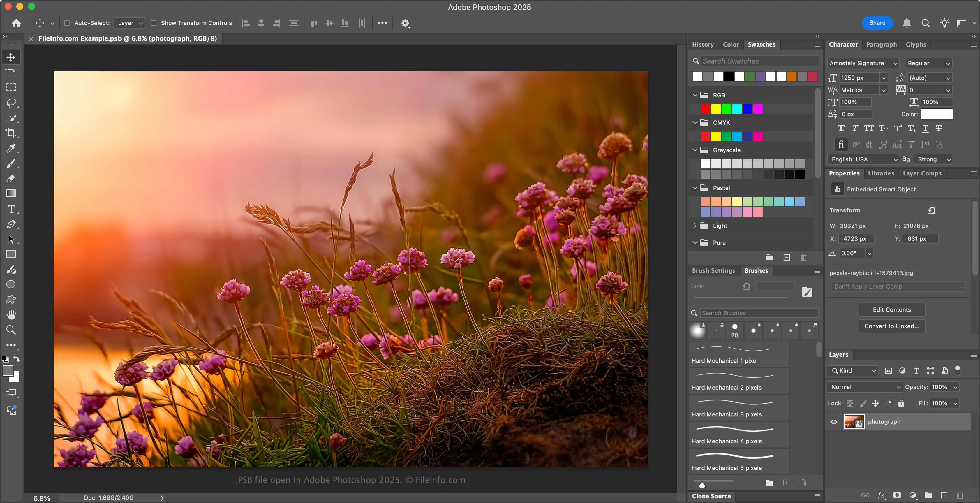The image size is (980, 503).
Task: Select the Lasso tool
Action: point(11,102)
